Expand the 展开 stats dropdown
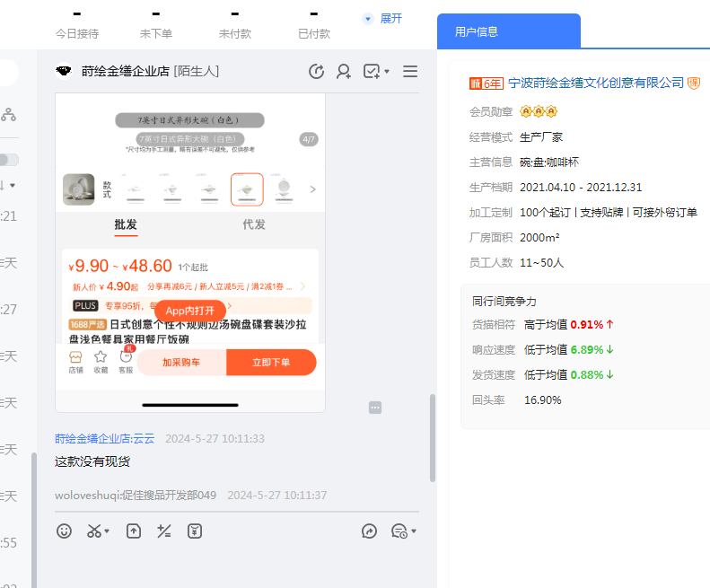The height and width of the screenshot is (588, 710). coord(382,19)
